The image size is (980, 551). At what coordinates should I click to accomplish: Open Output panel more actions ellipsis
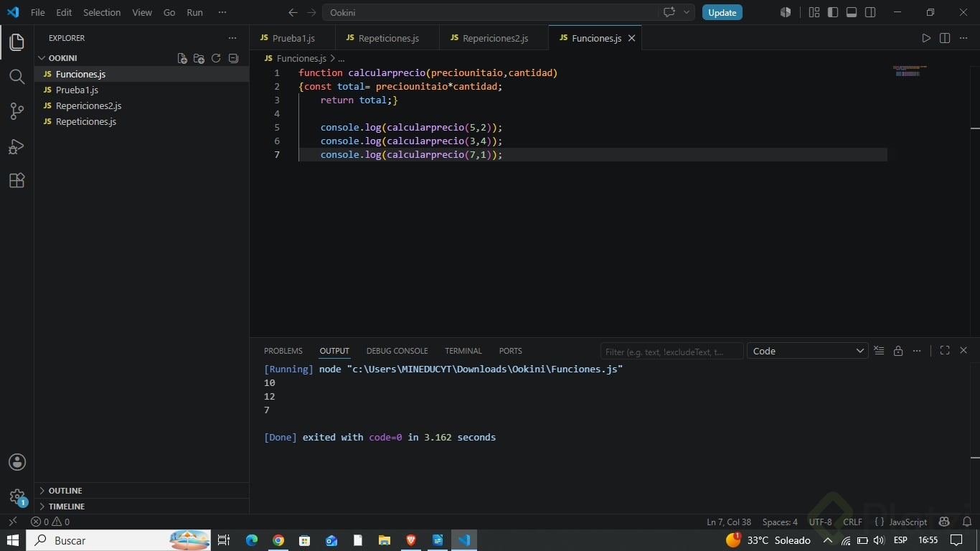(917, 351)
